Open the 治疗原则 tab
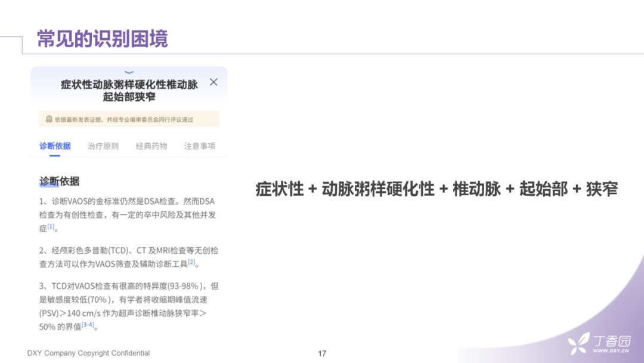 tap(103, 146)
